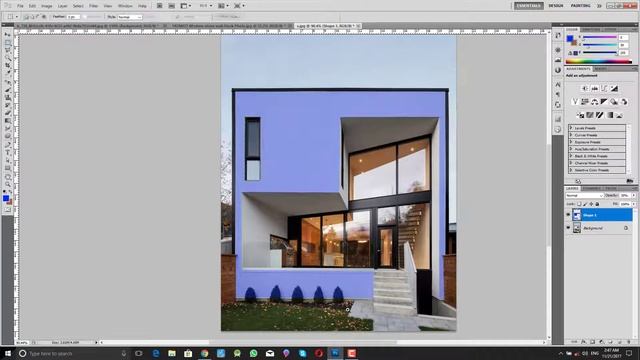This screenshot has width=640, height=360.
Task: Select the Painting workspace
Action: (580, 6)
